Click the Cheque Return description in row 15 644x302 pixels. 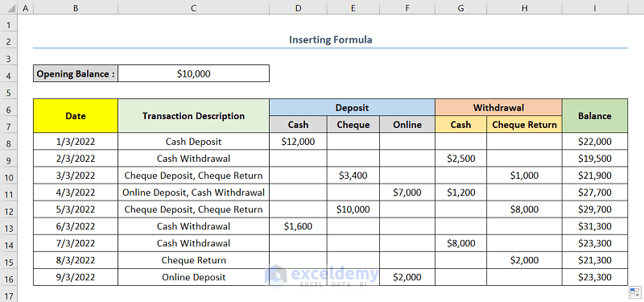click(193, 260)
